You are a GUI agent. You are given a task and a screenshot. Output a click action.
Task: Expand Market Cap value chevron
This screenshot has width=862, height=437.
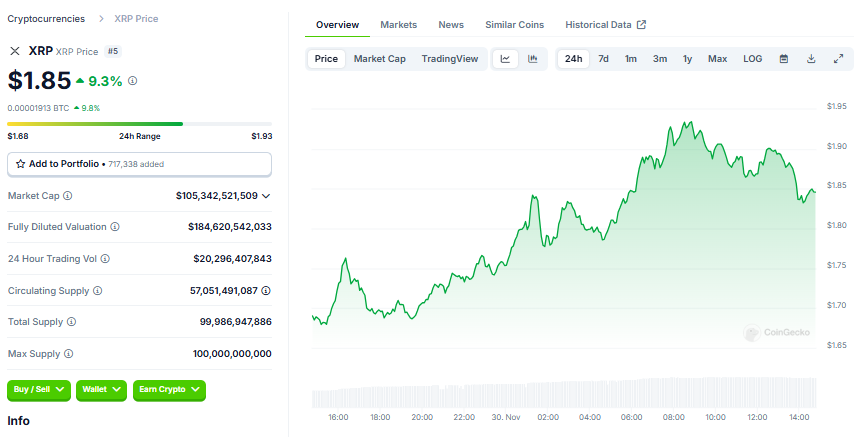click(266, 196)
